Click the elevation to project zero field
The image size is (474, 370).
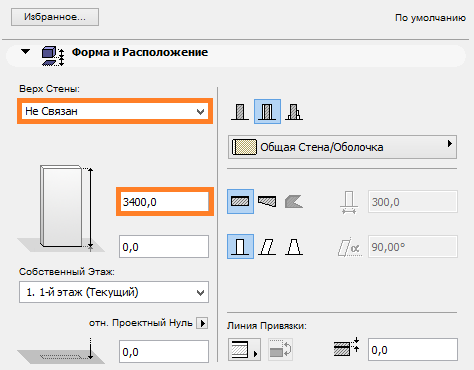164,351
